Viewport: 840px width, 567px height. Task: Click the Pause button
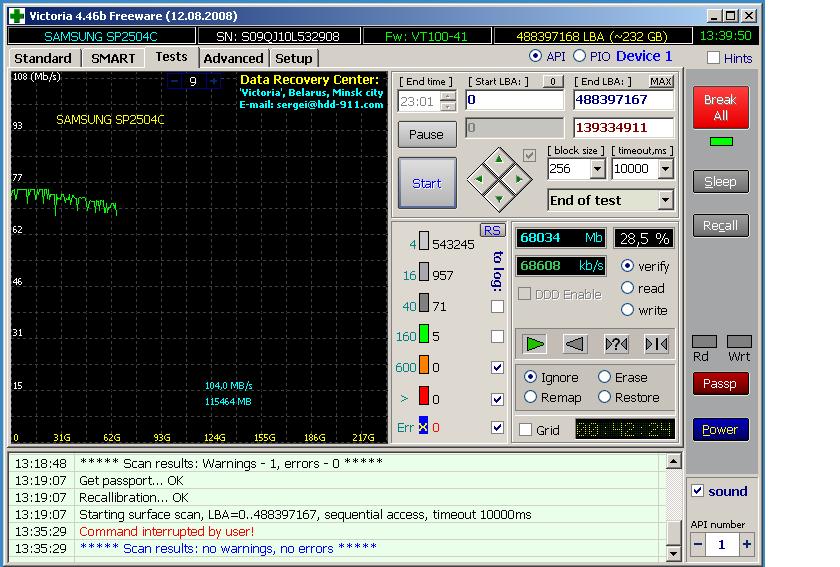[426, 134]
